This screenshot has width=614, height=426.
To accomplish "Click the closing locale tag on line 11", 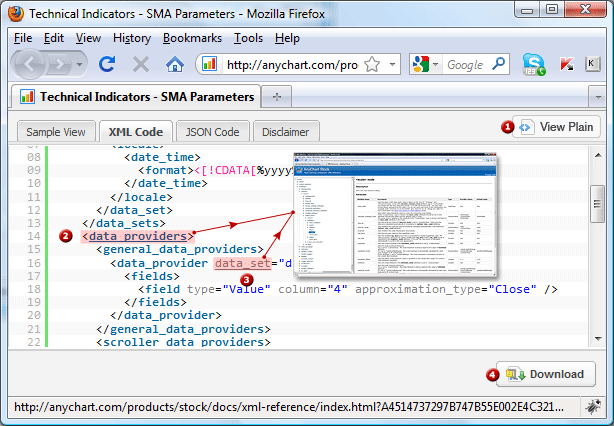I will (141, 197).
